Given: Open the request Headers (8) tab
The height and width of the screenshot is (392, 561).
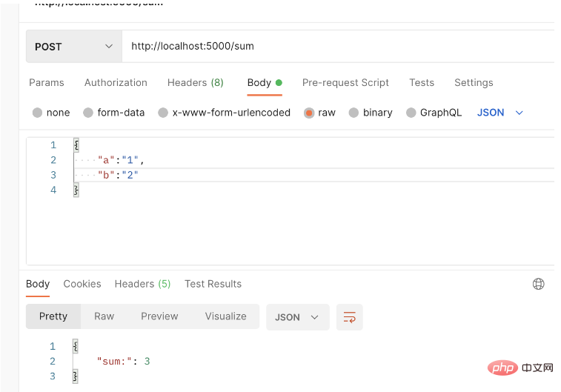Looking at the screenshot, I should [196, 82].
